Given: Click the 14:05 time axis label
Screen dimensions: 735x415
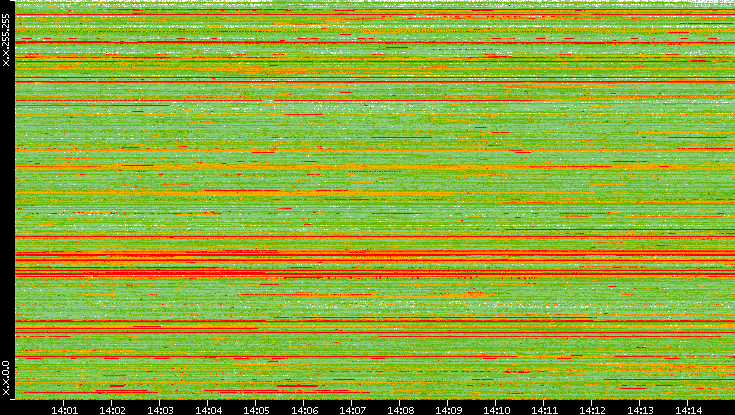Looking at the screenshot, I should point(256,411).
